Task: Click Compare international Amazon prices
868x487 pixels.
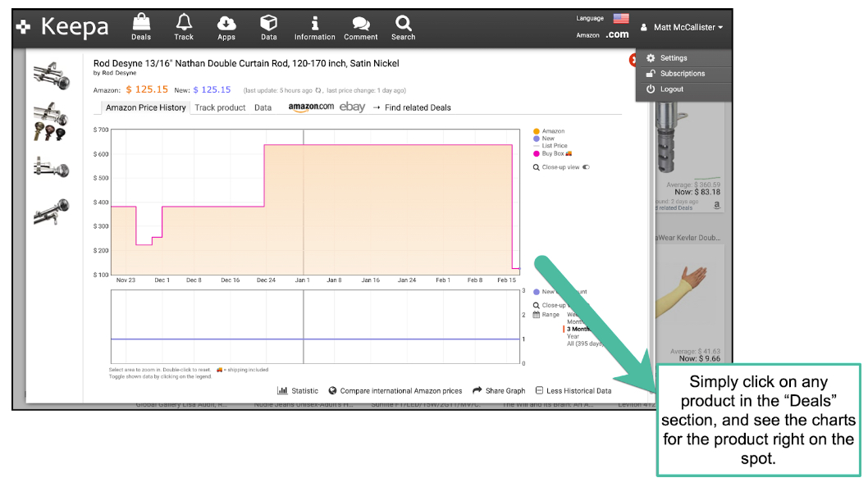Action: (395, 391)
